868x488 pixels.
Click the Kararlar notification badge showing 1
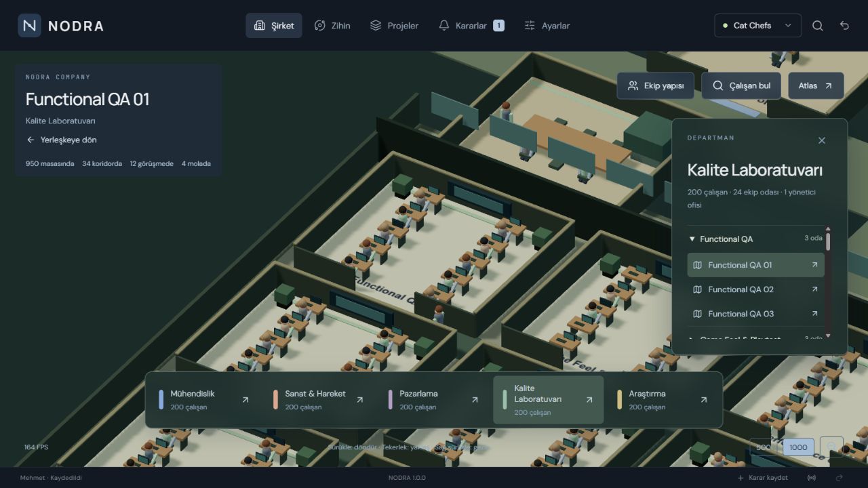click(x=498, y=26)
